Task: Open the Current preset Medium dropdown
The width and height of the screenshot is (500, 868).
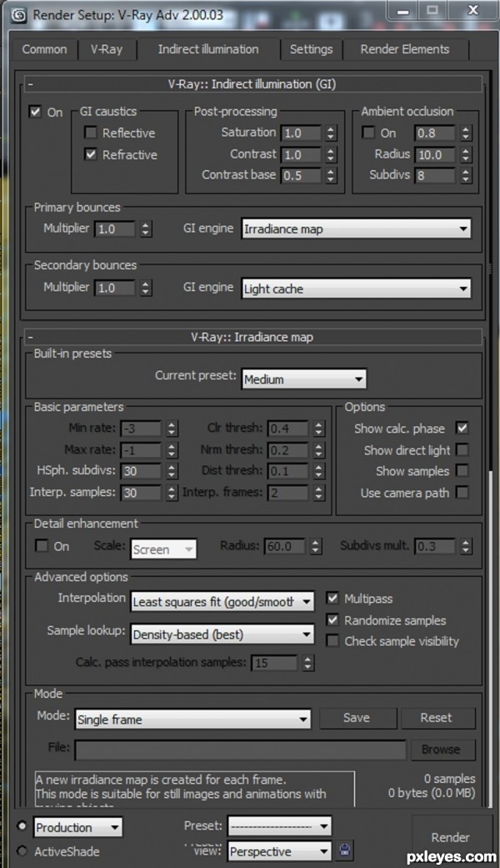Action: point(303,379)
